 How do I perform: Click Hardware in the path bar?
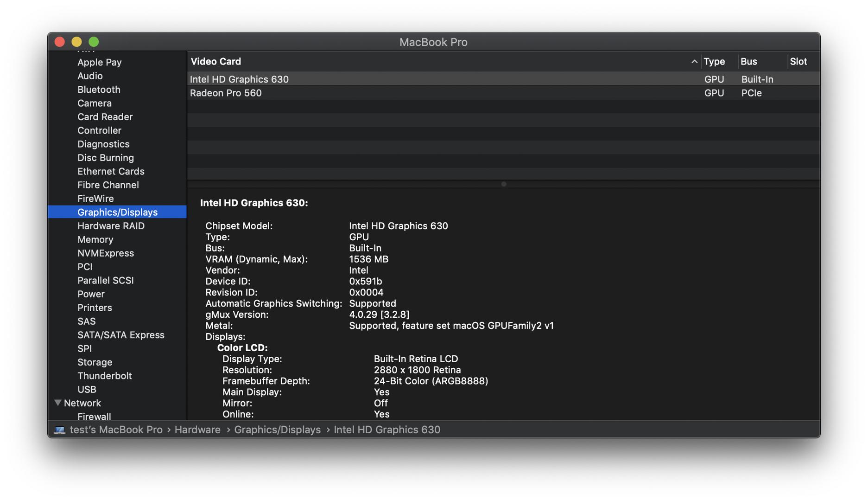[197, 430]
